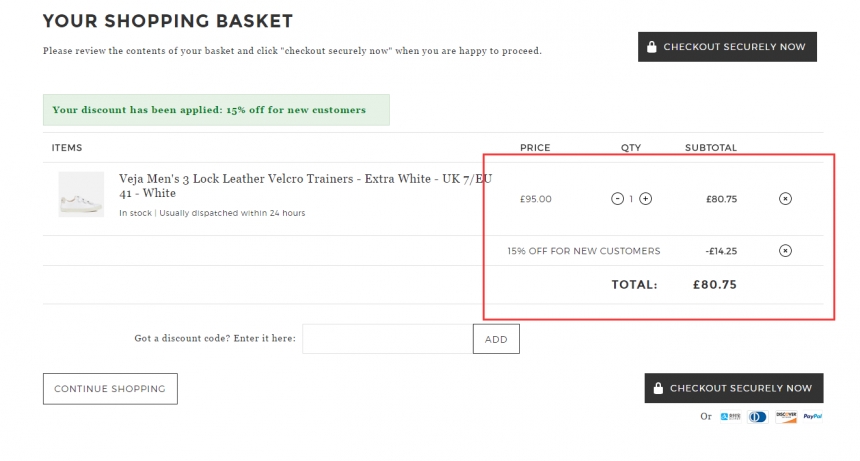Open the Veja Men's 3 Lock product title link
860x461 pixels.
(305, 186)
